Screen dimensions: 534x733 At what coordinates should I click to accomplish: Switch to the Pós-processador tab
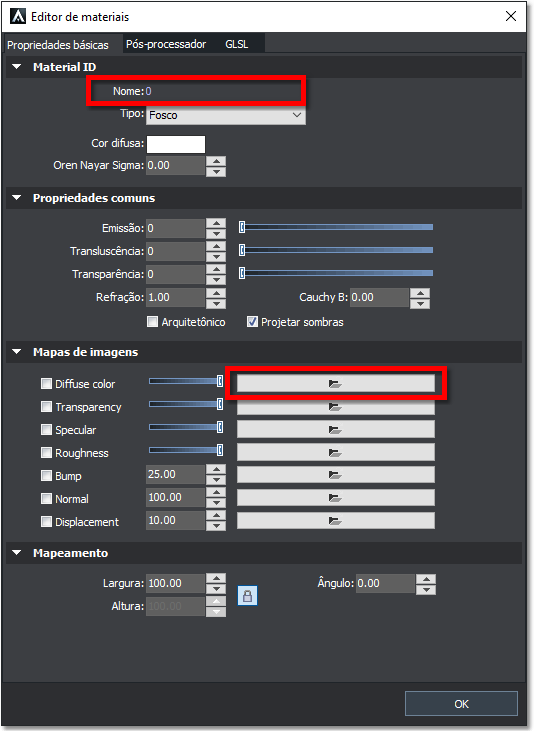point(166,44)
